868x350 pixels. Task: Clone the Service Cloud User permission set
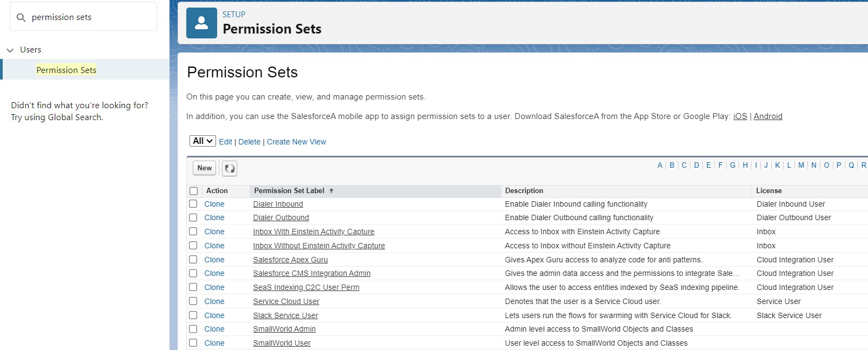tap(214, 301)
